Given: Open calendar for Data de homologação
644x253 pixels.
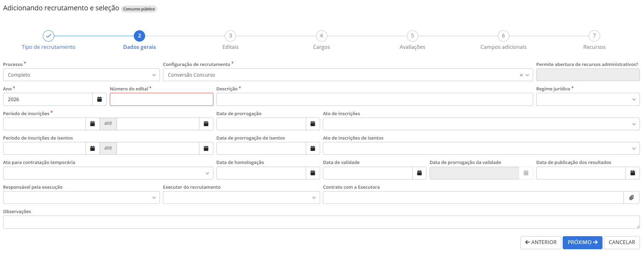Looking at the screenshot, I should 313,173.
